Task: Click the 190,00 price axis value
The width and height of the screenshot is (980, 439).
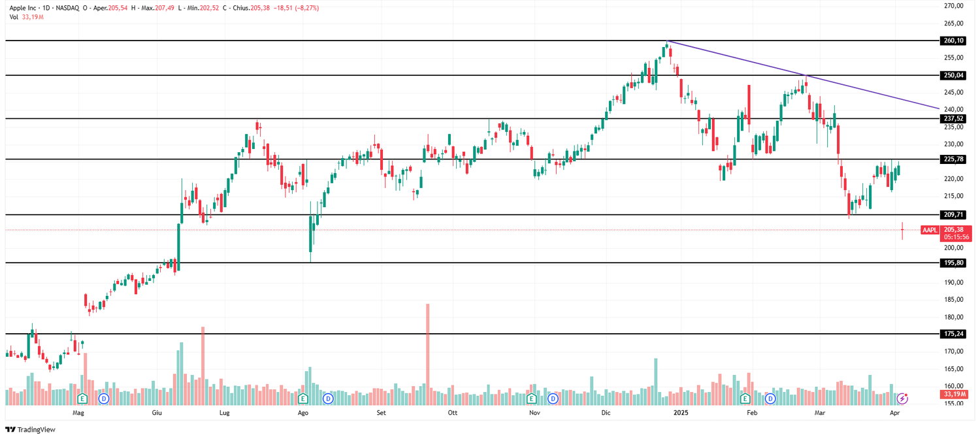Action: coord(954,283)
